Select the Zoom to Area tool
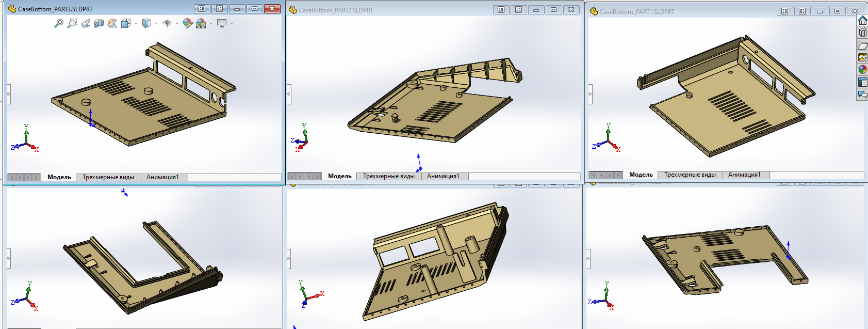 (72, 23)
